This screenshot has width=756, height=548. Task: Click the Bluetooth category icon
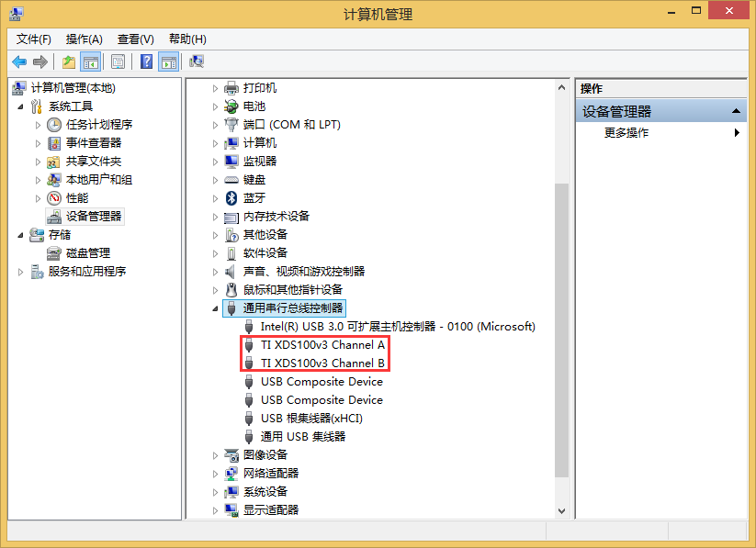coord(231,197)
